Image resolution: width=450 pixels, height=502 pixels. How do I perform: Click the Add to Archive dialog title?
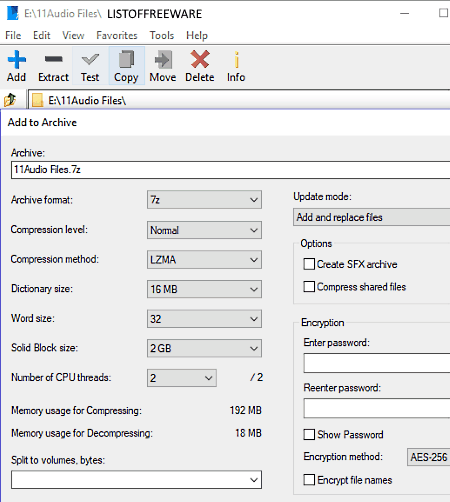(x=42, y=122)
